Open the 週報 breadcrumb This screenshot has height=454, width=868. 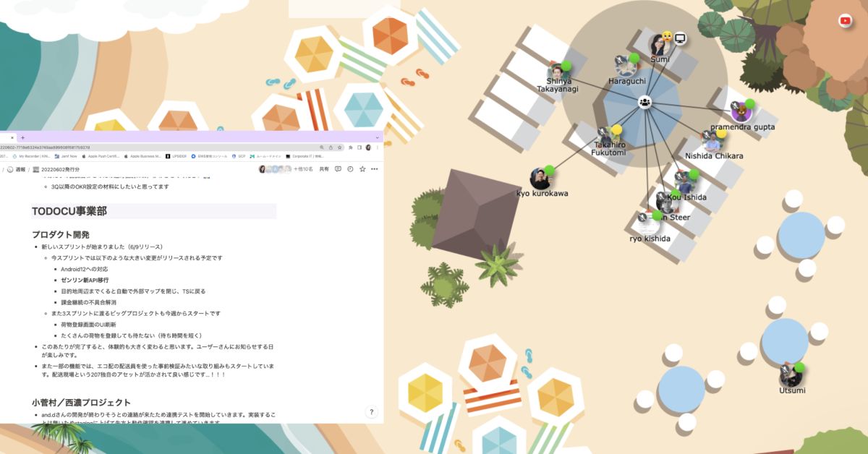click(x=20, y=169)
